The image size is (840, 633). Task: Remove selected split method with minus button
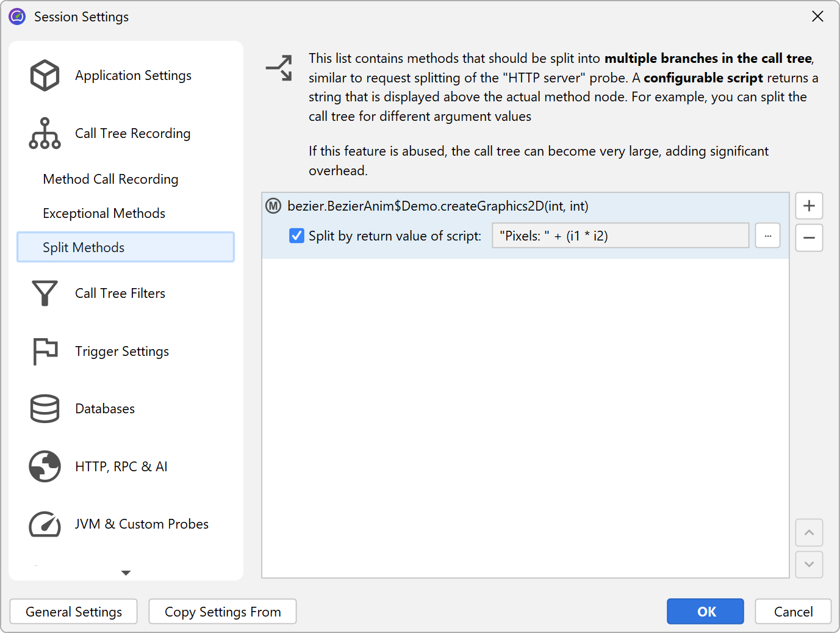[809, 238]
